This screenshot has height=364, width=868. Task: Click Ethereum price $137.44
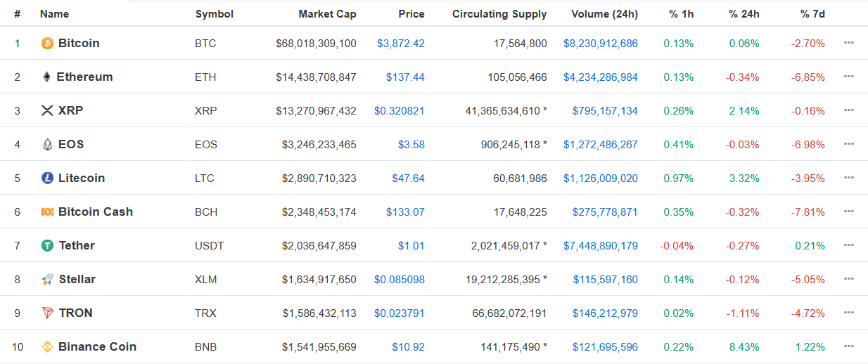click(x=405, y=77)
